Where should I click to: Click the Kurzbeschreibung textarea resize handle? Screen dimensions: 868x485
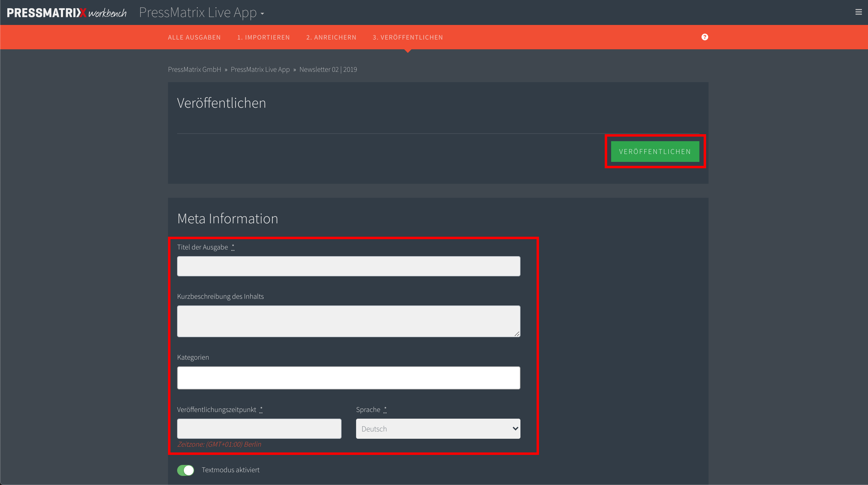(x=517, y=334)
